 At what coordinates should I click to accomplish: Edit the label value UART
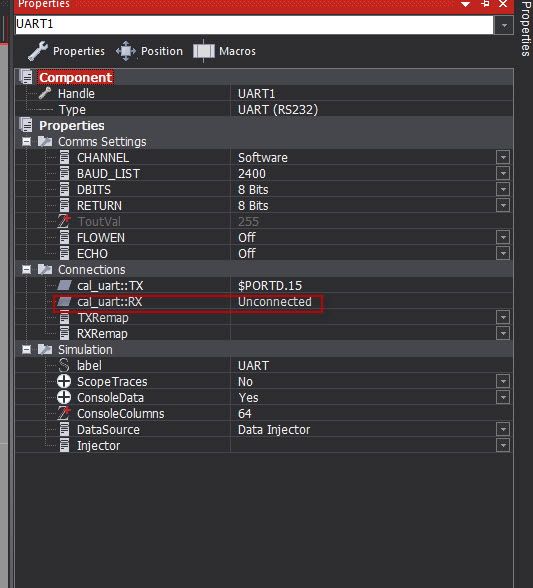[253, 366]
